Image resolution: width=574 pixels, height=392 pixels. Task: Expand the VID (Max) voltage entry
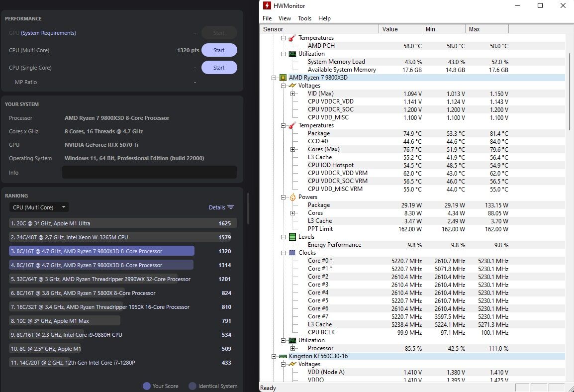[x=292, y=94]
